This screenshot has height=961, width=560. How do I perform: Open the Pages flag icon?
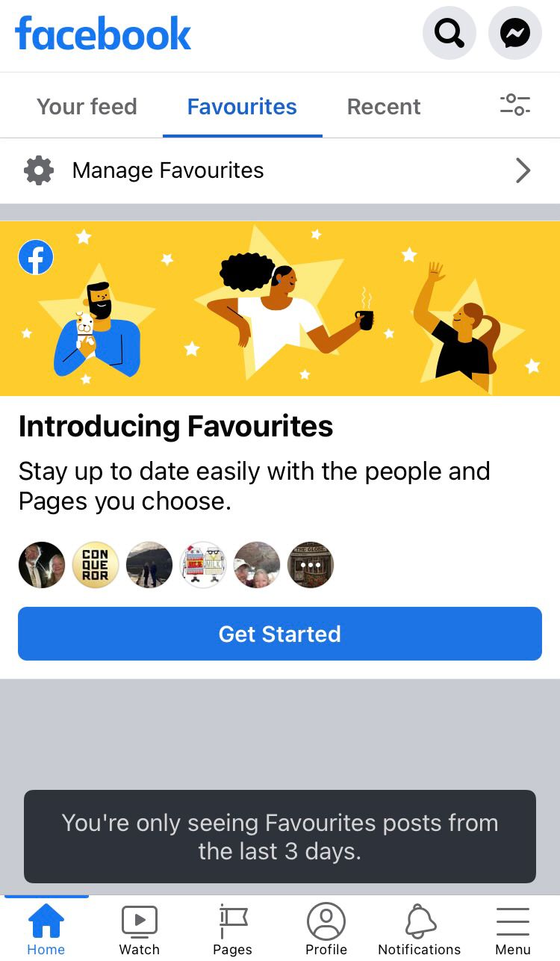pos(233,921)
